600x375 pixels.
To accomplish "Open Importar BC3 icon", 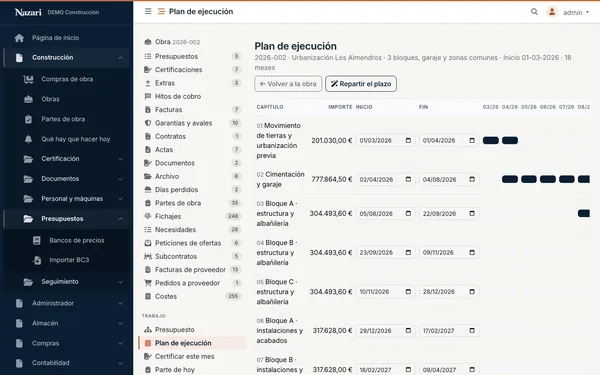I will (x=37, y=260).
